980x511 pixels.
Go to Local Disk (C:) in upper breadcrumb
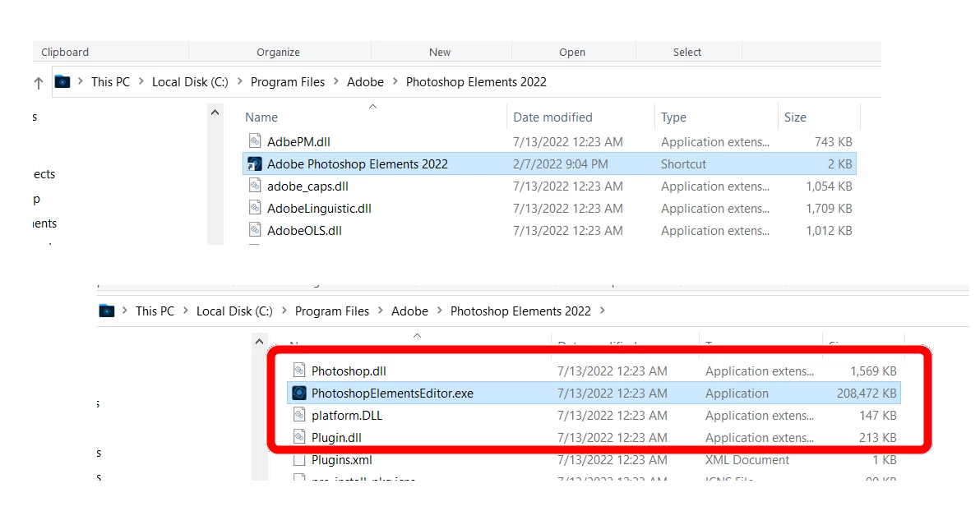(190, 82)
